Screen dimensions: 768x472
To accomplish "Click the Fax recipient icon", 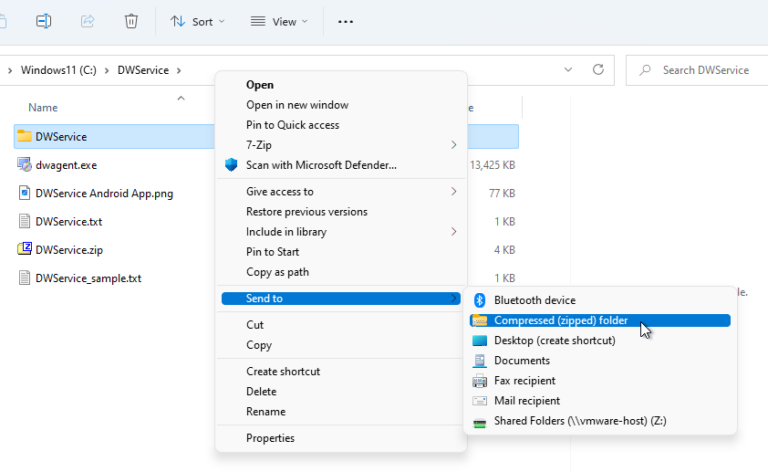I will point(480,380).
